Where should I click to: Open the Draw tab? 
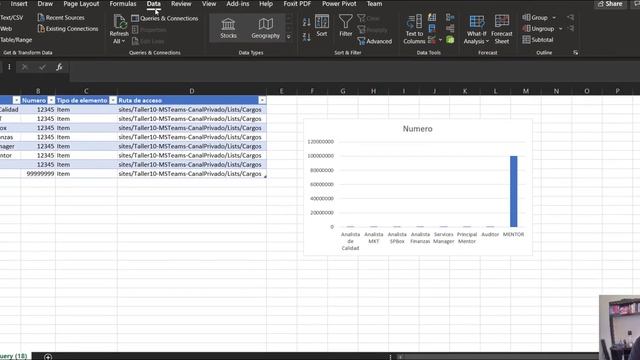tap(45, 4)
